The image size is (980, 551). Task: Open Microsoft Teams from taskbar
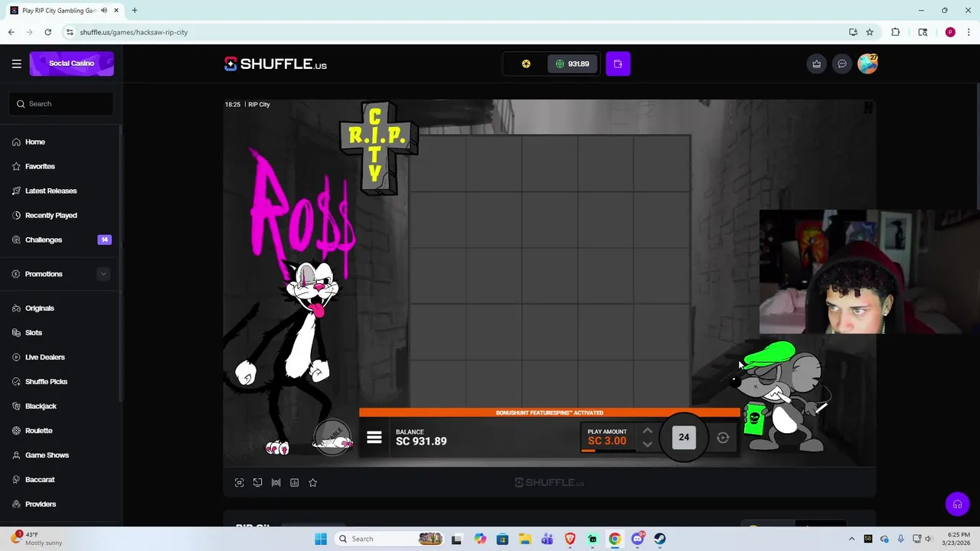547,539
